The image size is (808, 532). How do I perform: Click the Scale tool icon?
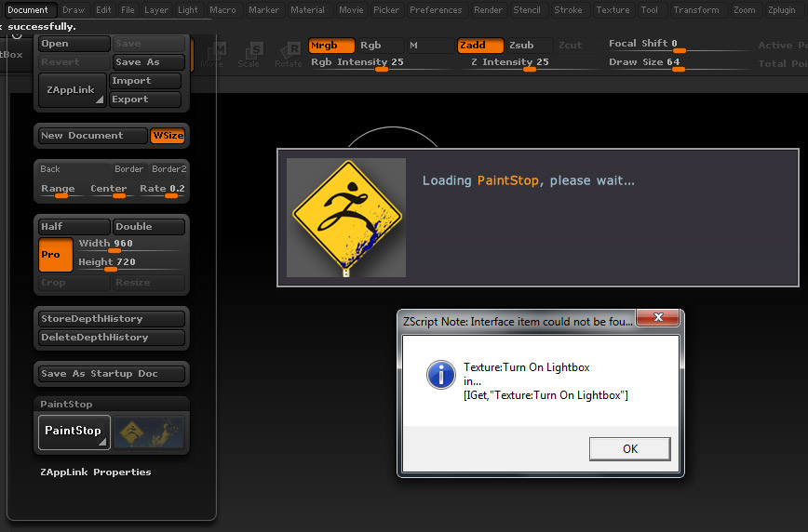(x=249, y=55)
